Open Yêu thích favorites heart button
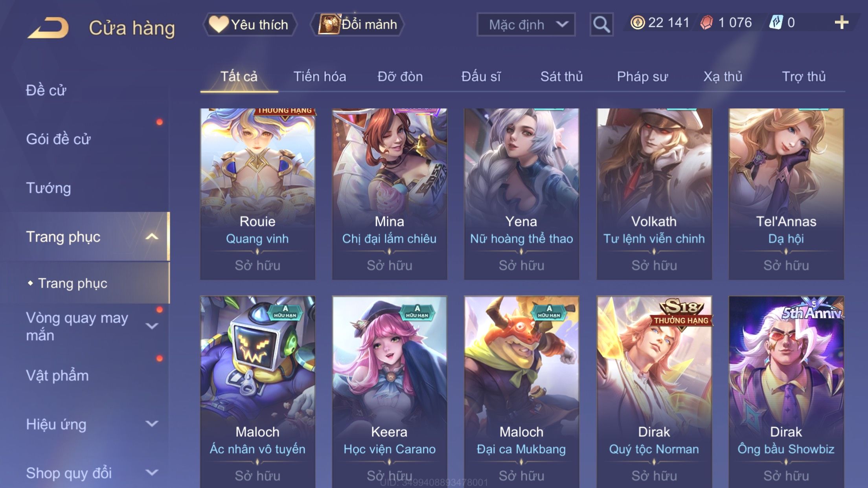 click(250, 24)
